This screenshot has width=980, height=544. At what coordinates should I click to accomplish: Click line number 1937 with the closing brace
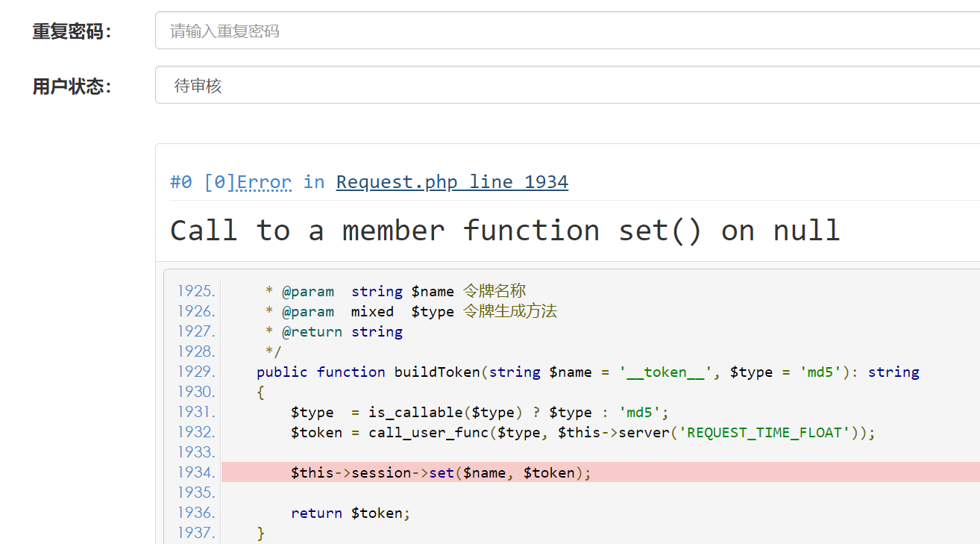[196, 533]
